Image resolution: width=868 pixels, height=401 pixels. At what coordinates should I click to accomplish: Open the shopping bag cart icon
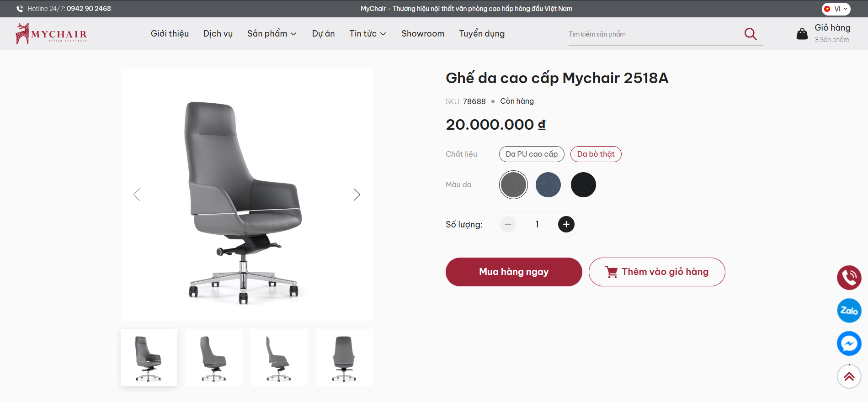click(802, 34)
